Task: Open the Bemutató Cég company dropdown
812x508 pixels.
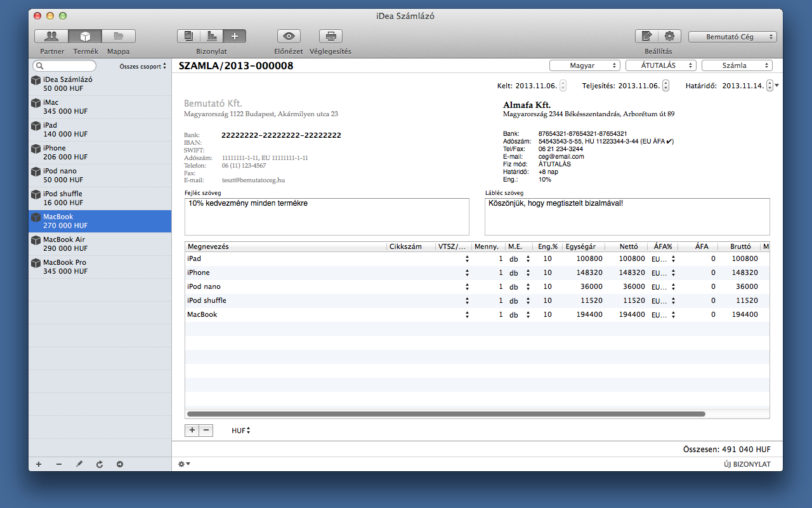Action: click(732, 37)
